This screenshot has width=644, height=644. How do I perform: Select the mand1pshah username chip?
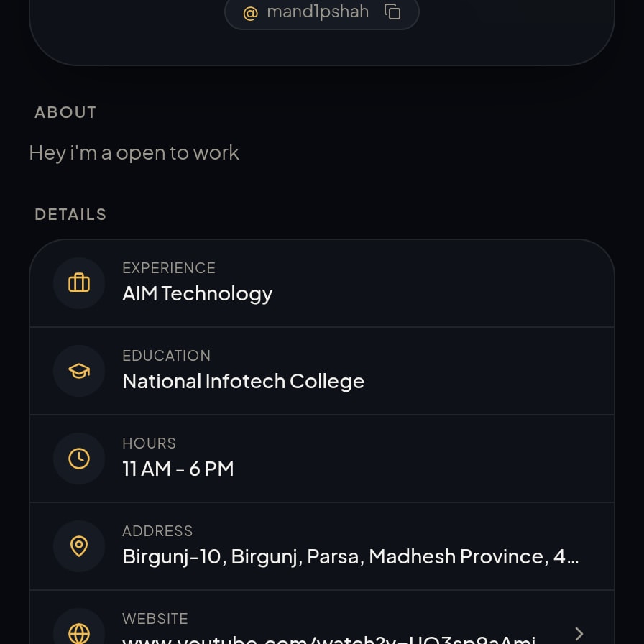tap(321, 12)
